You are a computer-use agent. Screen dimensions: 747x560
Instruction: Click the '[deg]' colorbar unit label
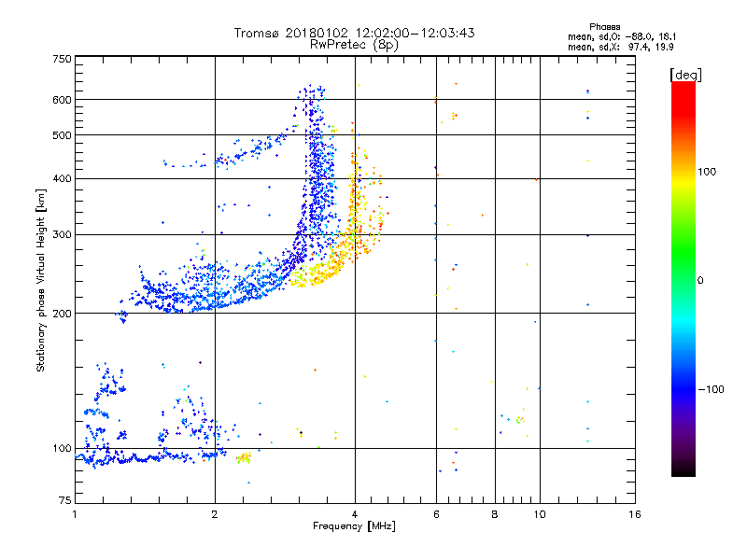click(x=685, y=75)
